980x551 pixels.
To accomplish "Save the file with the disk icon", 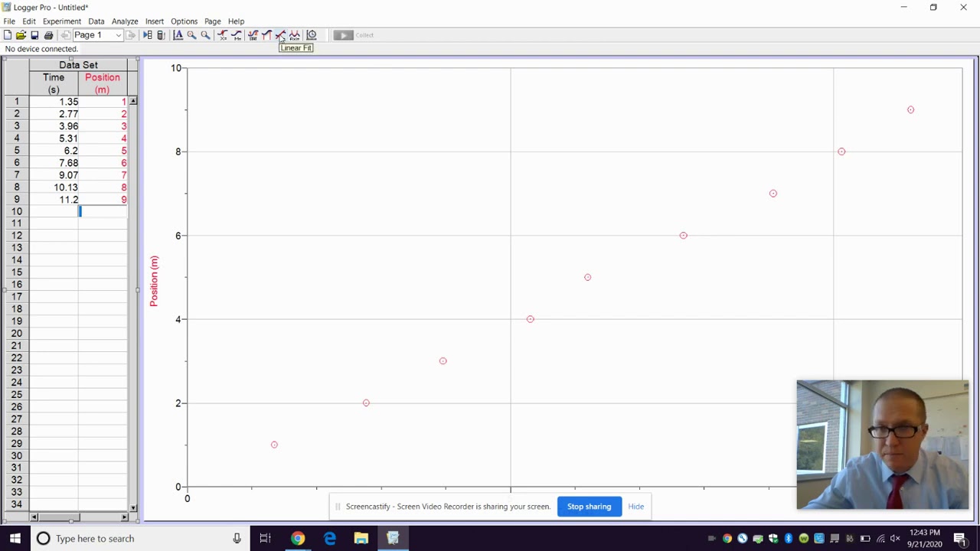I will tap(34, 35).
